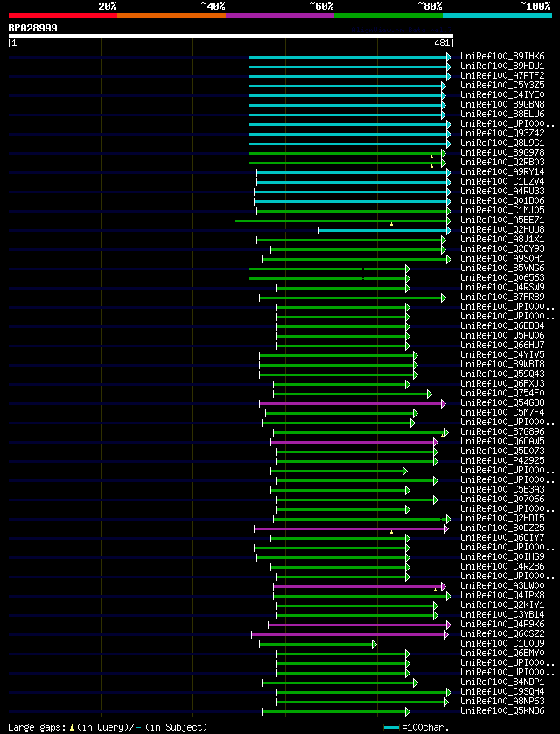Click the green alignment bar for UniRef100_Q754F0

pyautogui.click(x=353, y=394)
